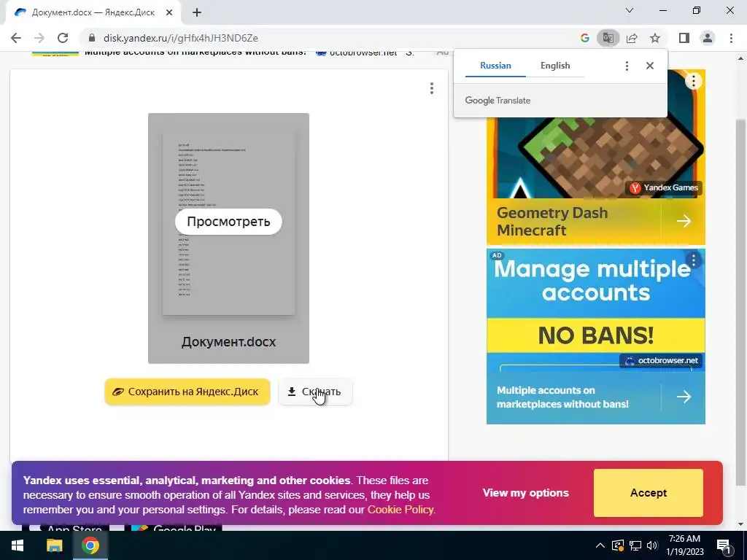Click the Просмотреть preview button
Screen dimensions: 747x560
tap(228, 222)
